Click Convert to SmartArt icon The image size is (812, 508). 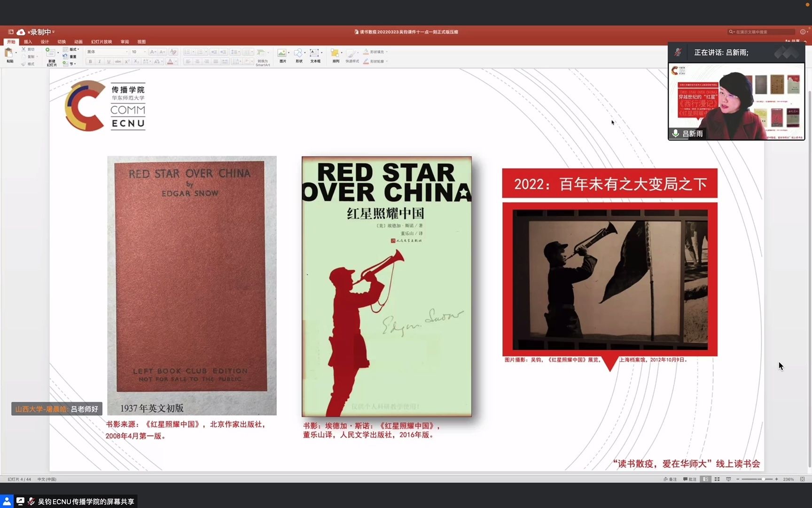pos(261,52)
